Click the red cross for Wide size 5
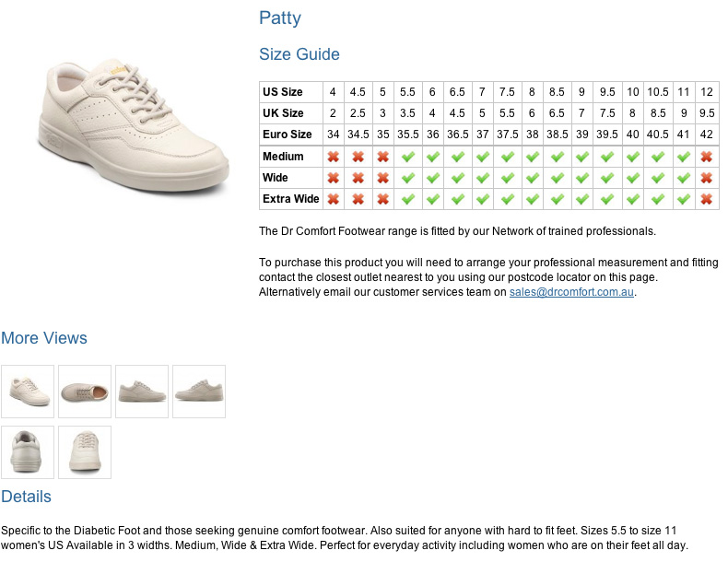Screen dimensions: 728x562 [x=382, y=178]
